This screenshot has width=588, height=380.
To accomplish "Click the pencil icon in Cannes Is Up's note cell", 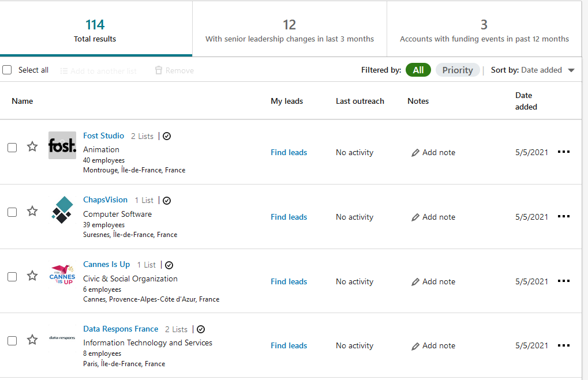I will point(415,282).
